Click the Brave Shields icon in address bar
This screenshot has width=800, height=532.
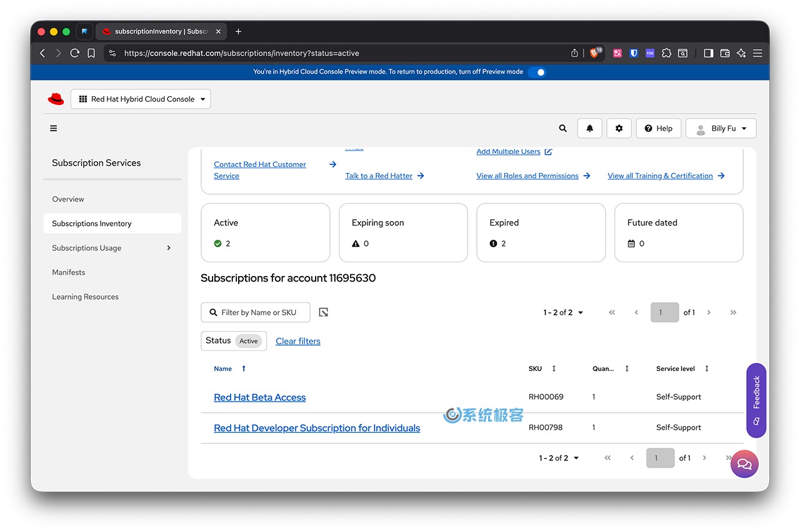point(594,53)
